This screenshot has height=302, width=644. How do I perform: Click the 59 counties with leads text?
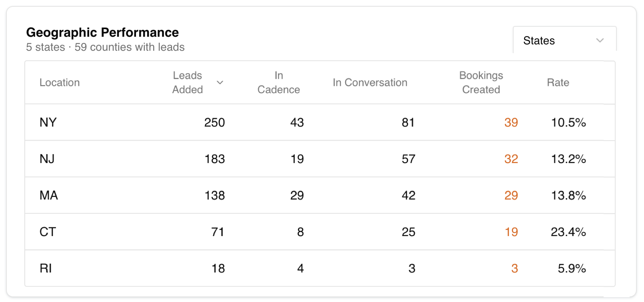[129, 47]
